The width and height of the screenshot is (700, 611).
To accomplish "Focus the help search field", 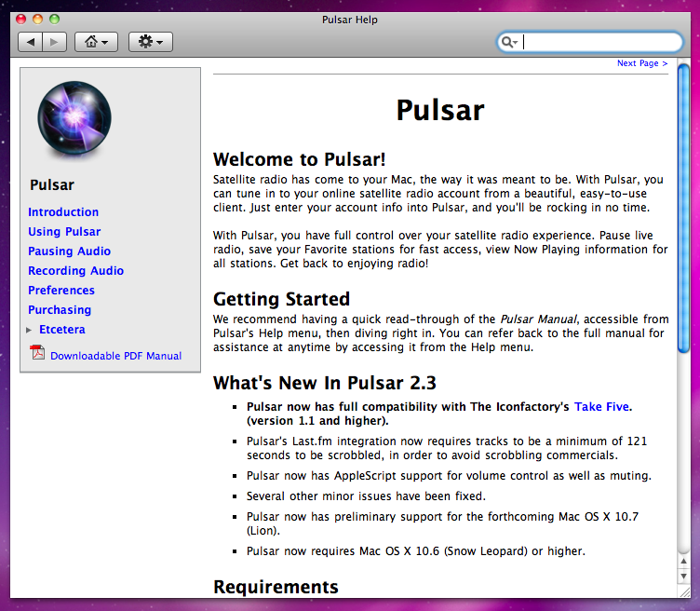I will [x=590, y=42].
